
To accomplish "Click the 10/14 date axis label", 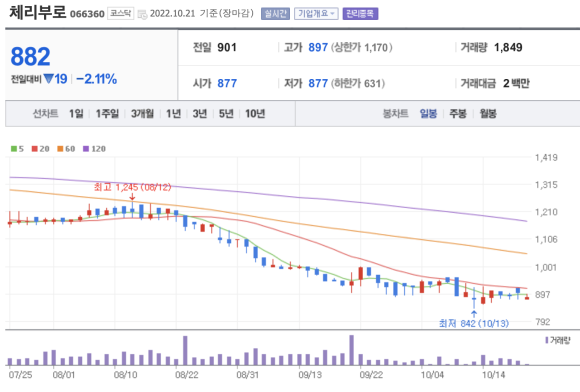I will [x=493, y=375].
